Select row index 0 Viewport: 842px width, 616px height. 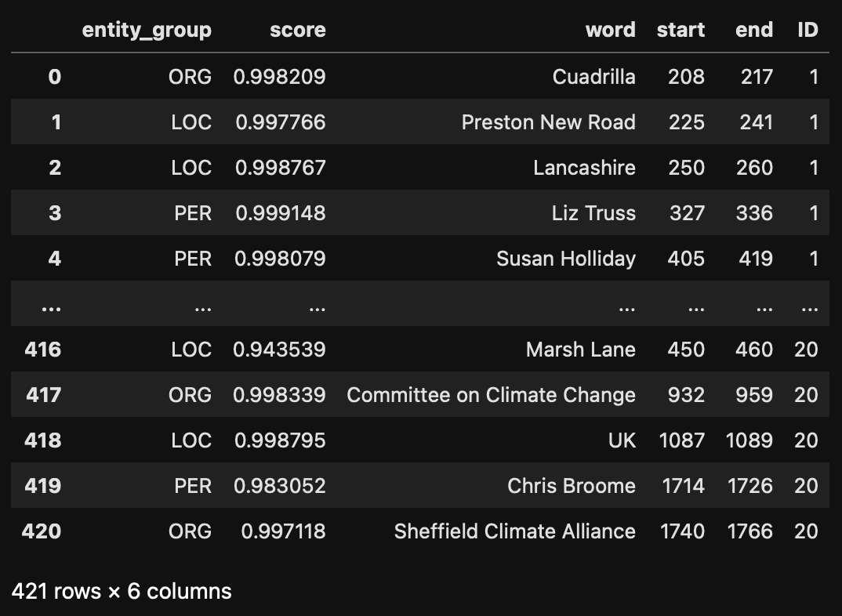pos(54,77)
